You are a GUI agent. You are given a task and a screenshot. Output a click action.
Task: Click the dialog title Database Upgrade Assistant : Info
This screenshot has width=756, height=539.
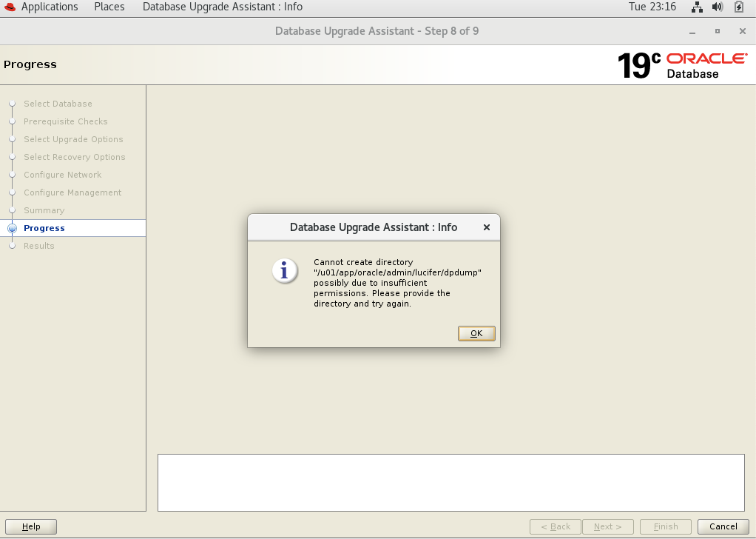click(373, 227)
